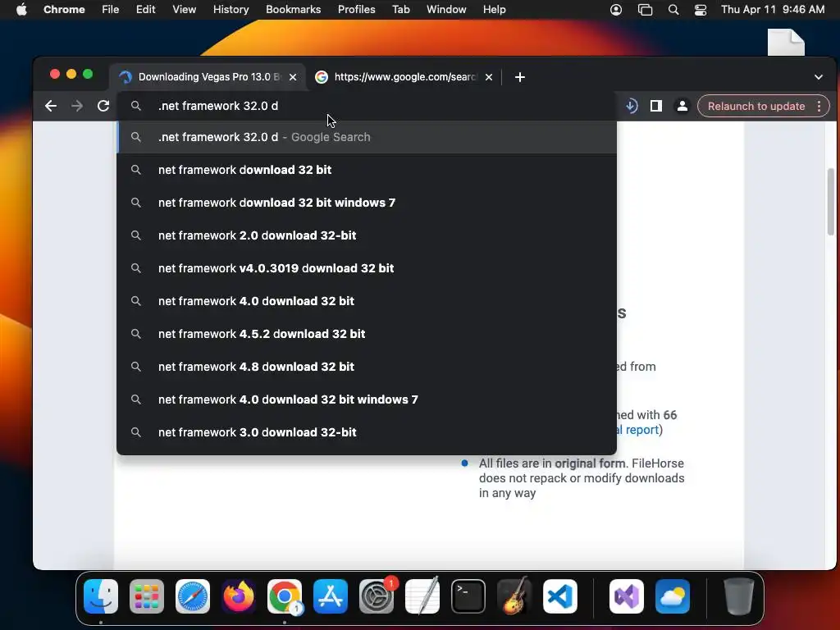Open the Trash in the dock
The width and height of the screenshot is (840, 630).
click(x=739, y=596)
